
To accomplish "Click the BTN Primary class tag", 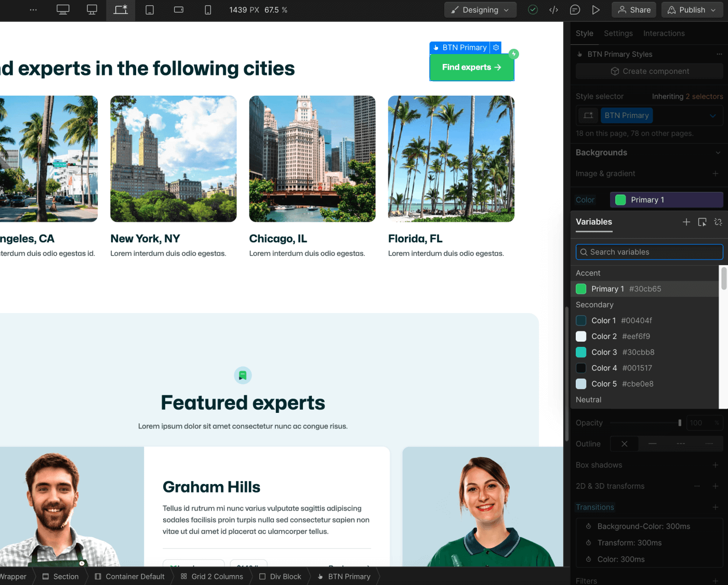I will (x=627, y=115).
